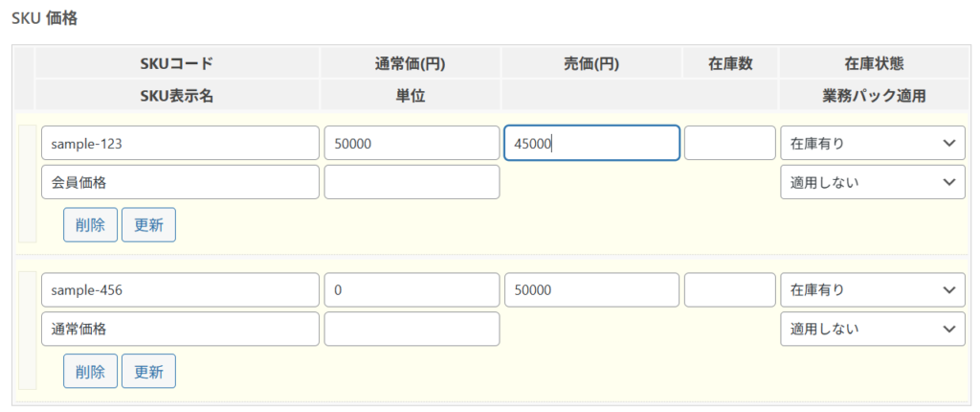
Task: Focus sample-456 sale price field showing 50000
Action: click(591, 290)
